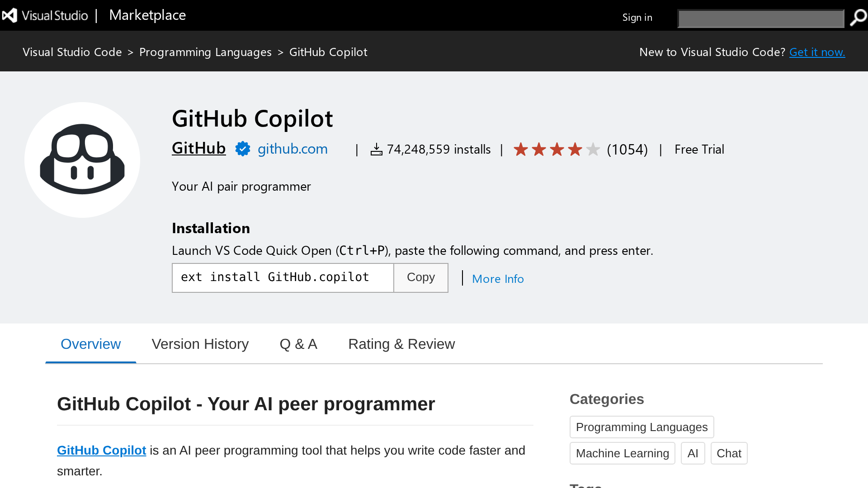
Task: Click the Get it now link
Action: [x=817, y=52]
